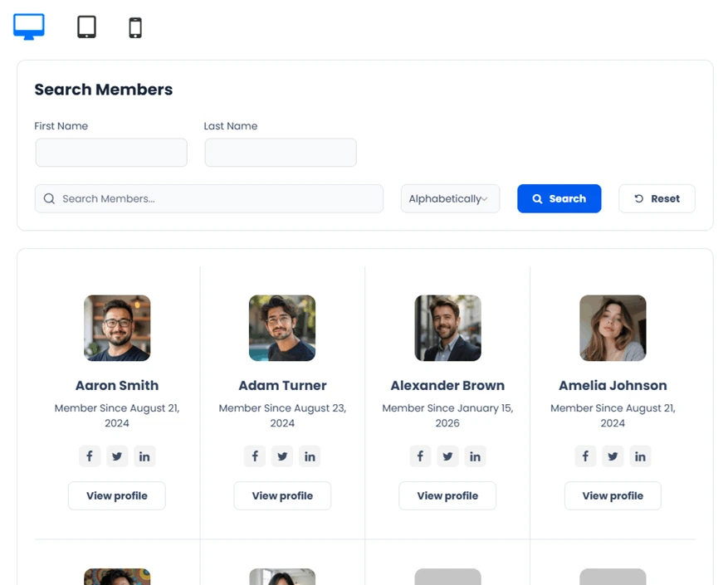Open Aaron Smith's Facebook icon
The height and width of the screenshot is (585, 728).
(90, 456)
